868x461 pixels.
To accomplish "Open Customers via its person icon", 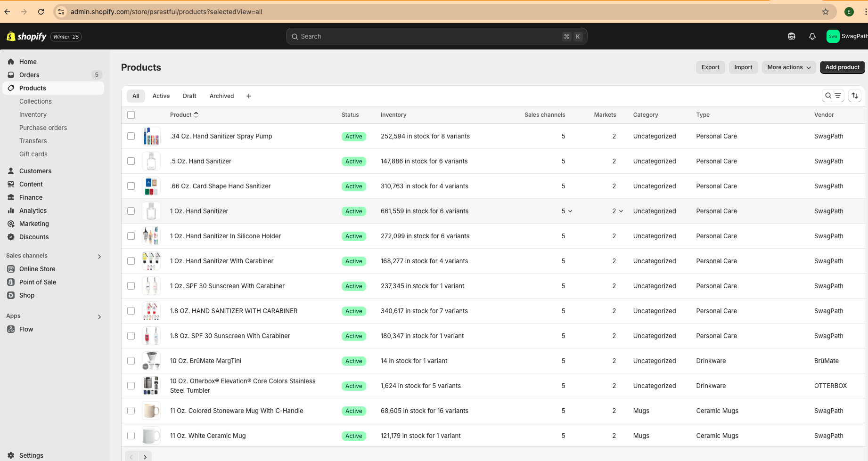I will [11, 171].
